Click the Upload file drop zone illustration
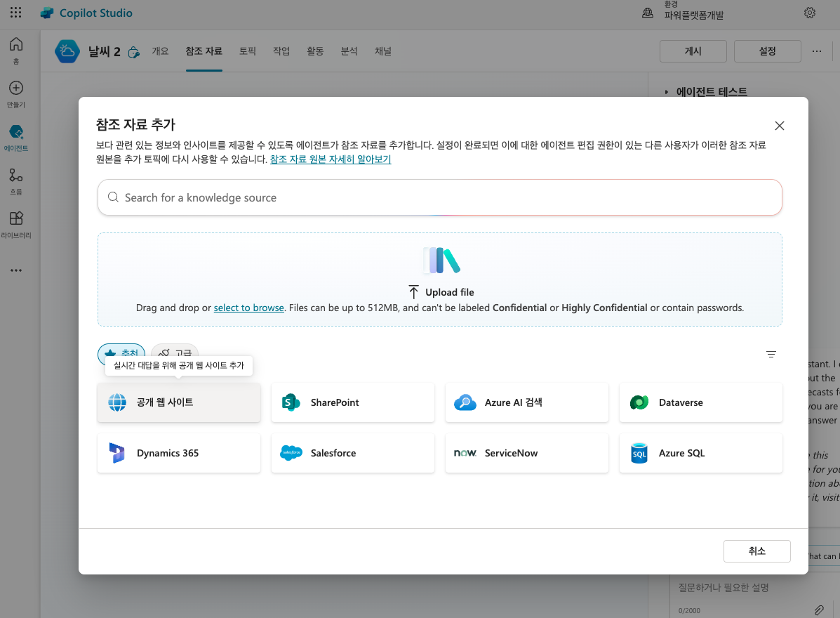The height and width of the screenshot is (618, 840). (x=441, y=261)
